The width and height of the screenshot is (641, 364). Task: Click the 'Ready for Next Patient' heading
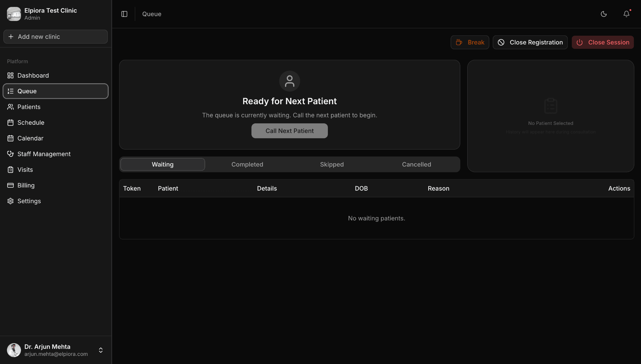[x=289, y=101]
